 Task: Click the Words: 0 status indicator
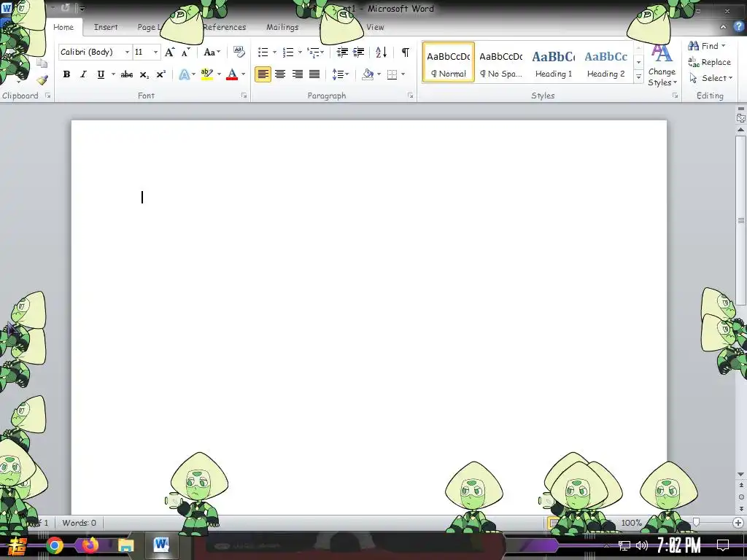[x=79, y=523]
